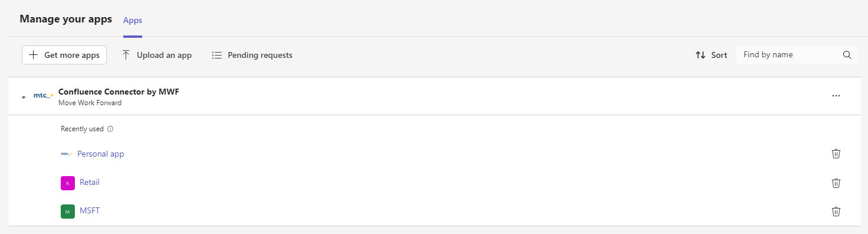This screenshot has height=234, width=868.
Task: Switch to the Apps tab
Action: [x=133, y=20]
